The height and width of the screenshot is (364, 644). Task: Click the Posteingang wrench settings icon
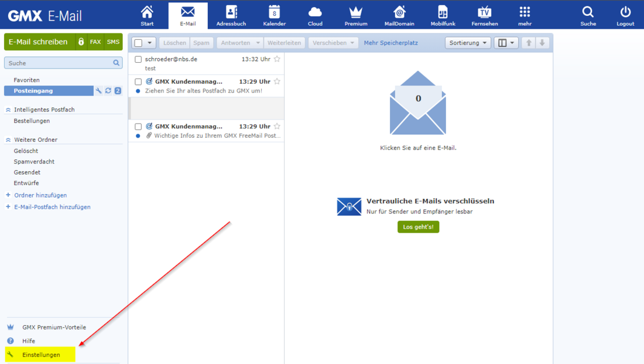(98, 90)
